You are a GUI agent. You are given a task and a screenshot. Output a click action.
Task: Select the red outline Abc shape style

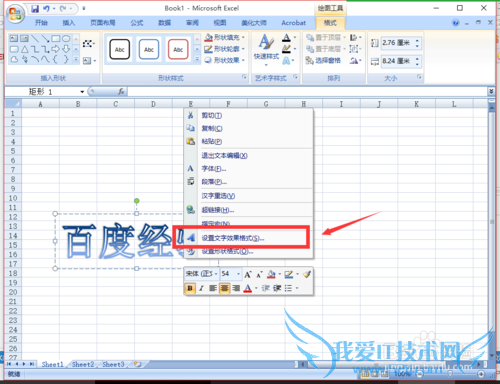point(178,49)
